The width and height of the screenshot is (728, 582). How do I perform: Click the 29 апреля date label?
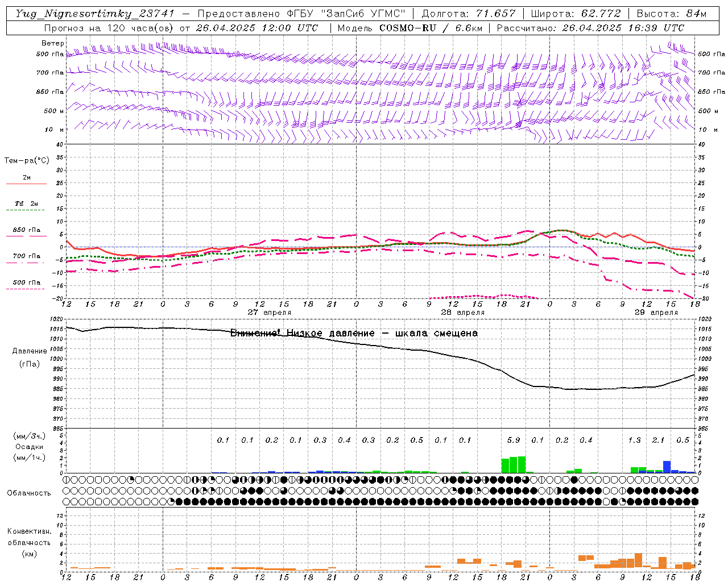tap(656, 313)
